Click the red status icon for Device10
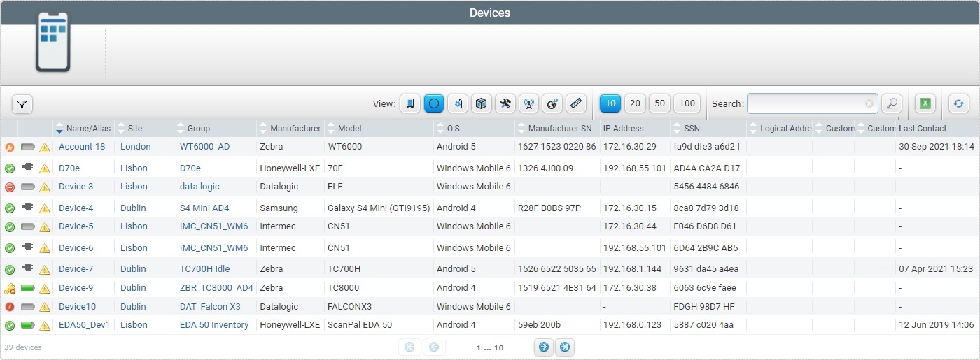980x360 pixels. [10, 307]
